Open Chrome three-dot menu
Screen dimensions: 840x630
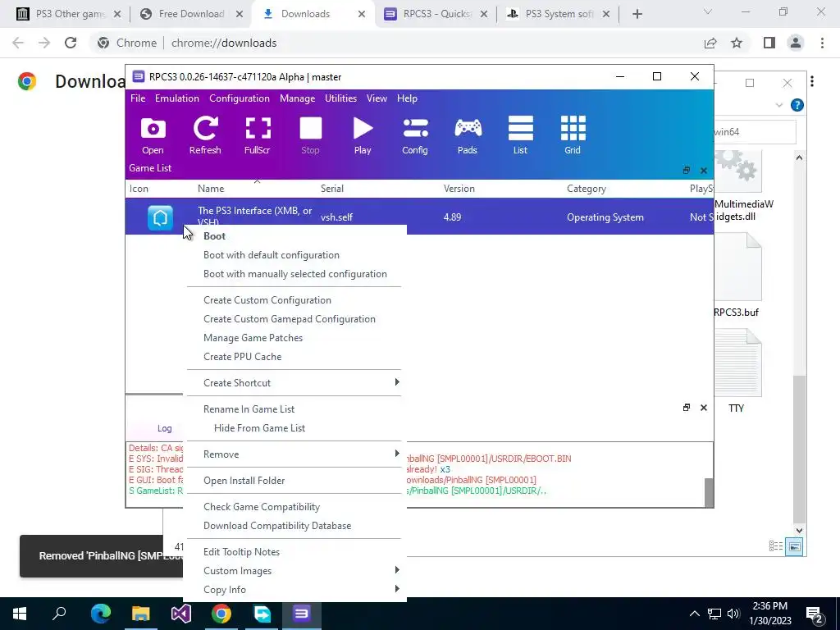(x=822, y=43)
